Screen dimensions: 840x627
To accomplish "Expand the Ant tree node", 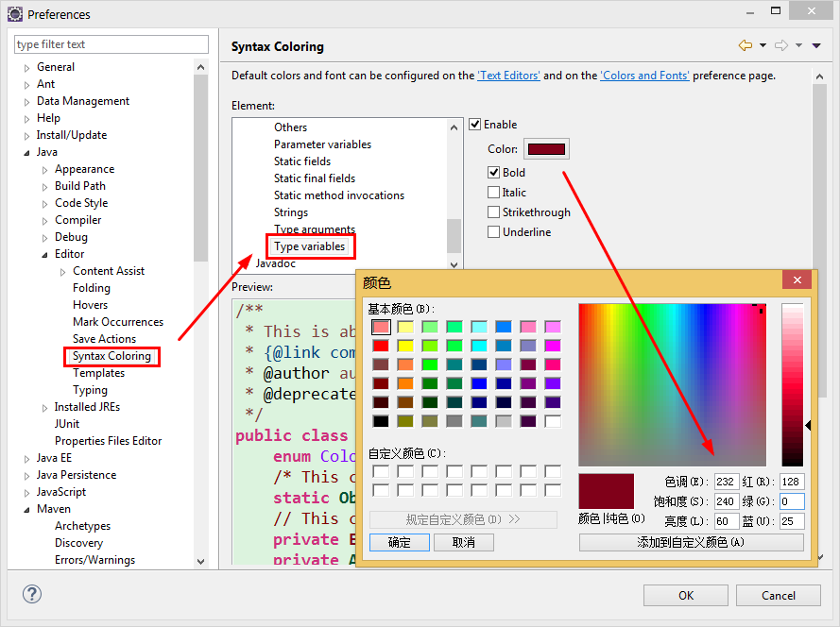I will [26, 85].
